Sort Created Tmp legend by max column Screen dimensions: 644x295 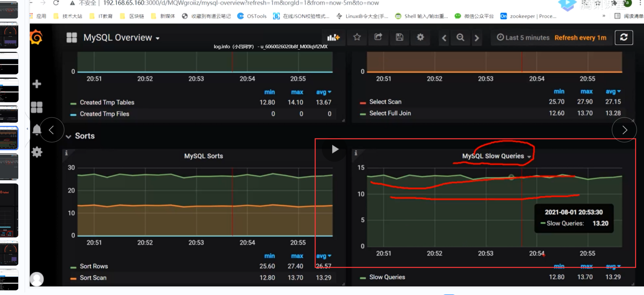tap(297, 92)
